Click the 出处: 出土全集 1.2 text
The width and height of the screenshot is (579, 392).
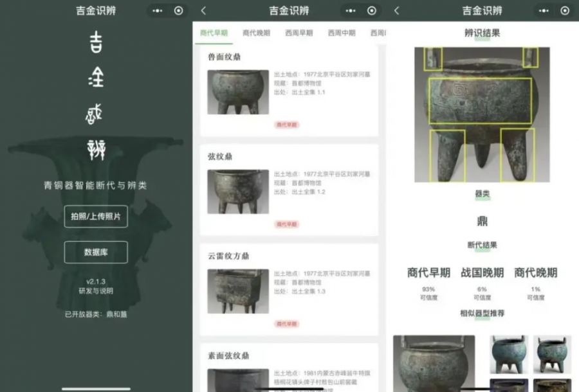pos(299,192)
